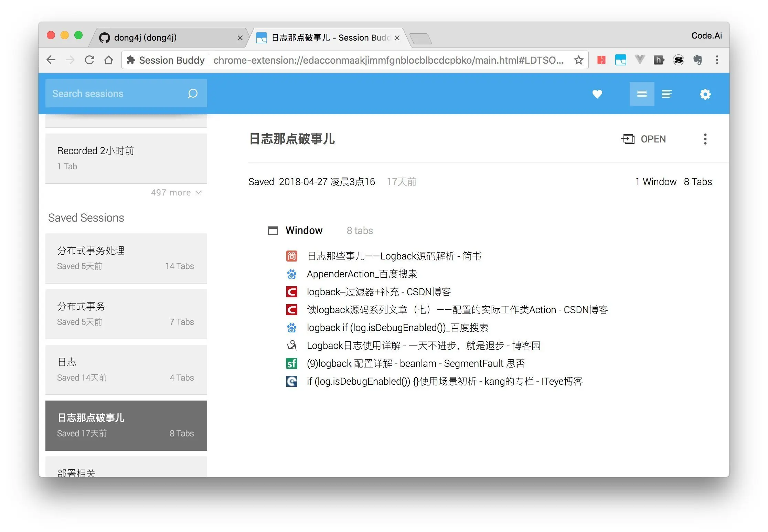Open Session Buddy settings gear
The image size is (768, 532).
(x=705, y=94)
